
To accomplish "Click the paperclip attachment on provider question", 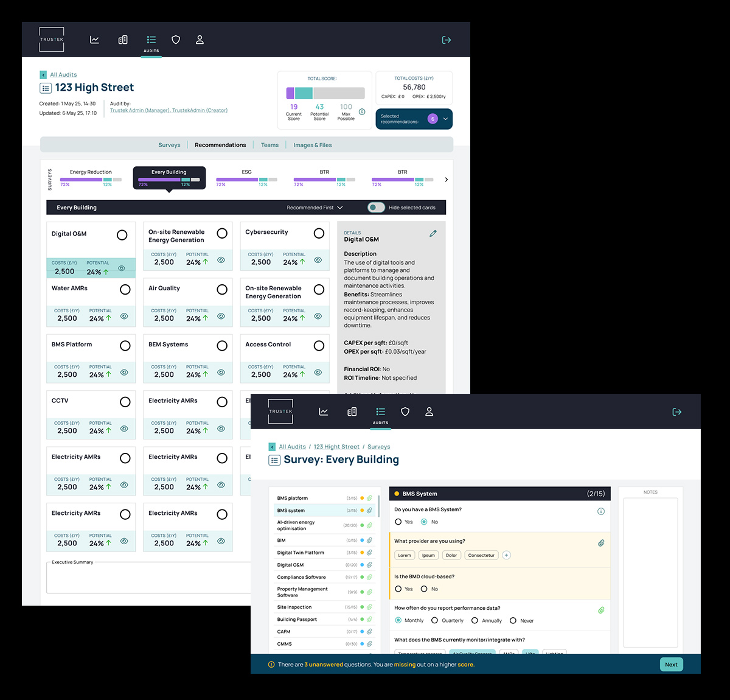I will 602,542.
